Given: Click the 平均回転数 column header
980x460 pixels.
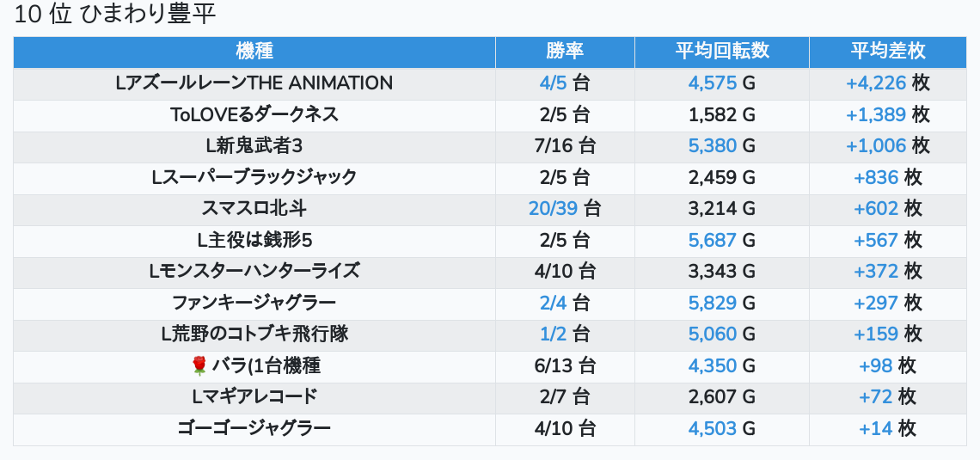Looking at the screenshot, I should pyautogui.click(x=721, y=52).
